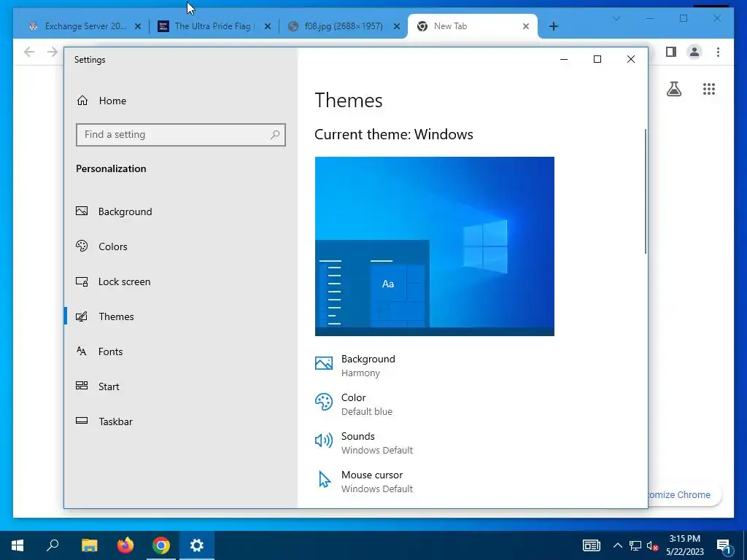Open network status tray icon
The width and height of the screenshot is (747, 560).
point(635,545)
